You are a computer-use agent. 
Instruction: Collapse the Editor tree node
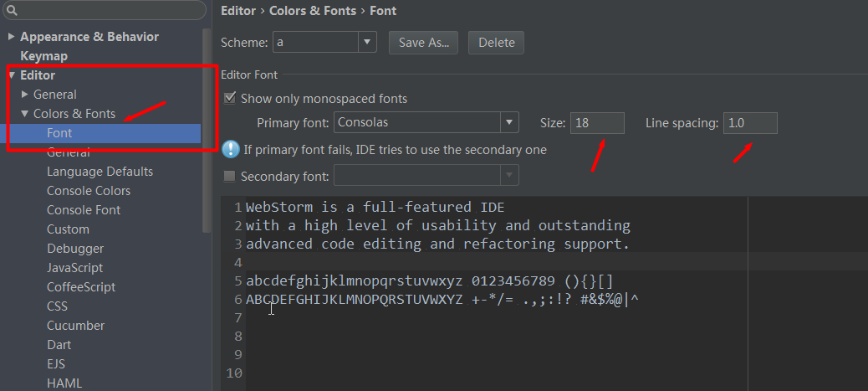click(x=12, y=75)
